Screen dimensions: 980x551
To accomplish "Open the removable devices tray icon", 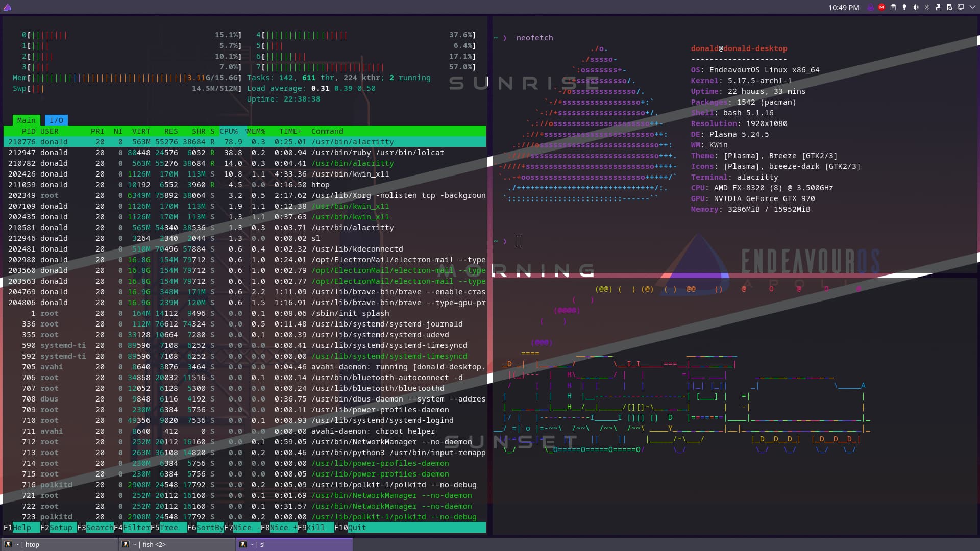I will (938, 7).
